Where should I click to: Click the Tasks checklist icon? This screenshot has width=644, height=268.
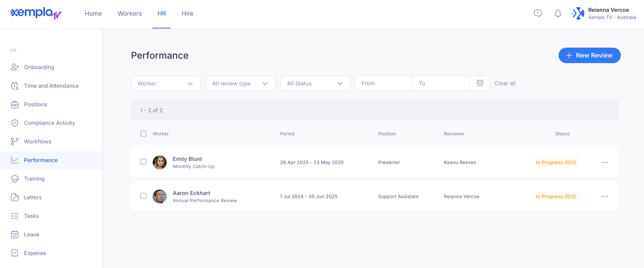pyautogui.click(x=15, y=216)
